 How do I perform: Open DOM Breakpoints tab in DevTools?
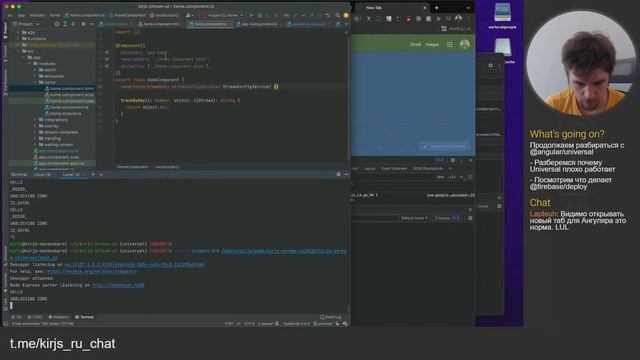(427, 169)
